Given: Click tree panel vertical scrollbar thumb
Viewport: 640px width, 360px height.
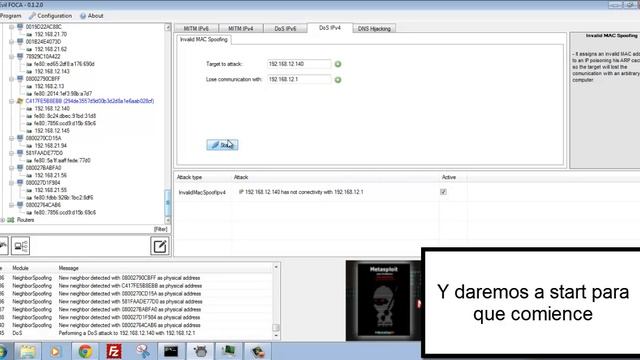Looking at the screenshot, I should pyautogui.click(x=167, y=203).
